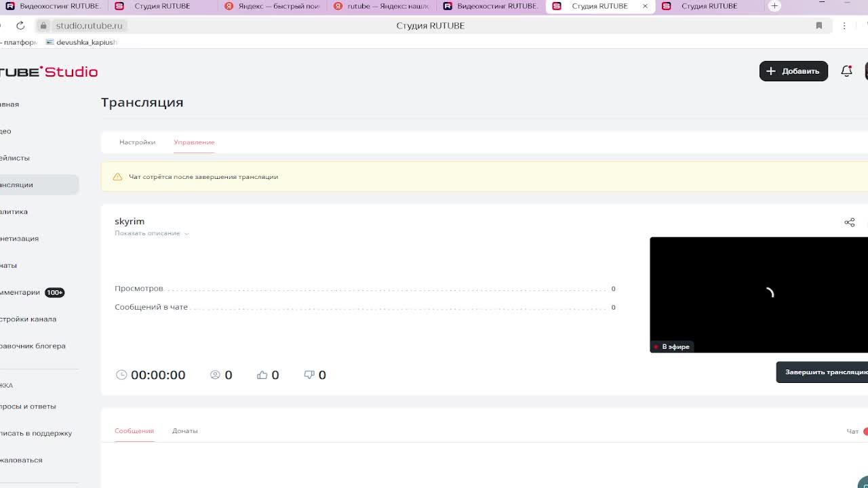Screen dimensions: 868x488
Task: Open Аналитика in the sidebar
Action: (x=14, y=211)
